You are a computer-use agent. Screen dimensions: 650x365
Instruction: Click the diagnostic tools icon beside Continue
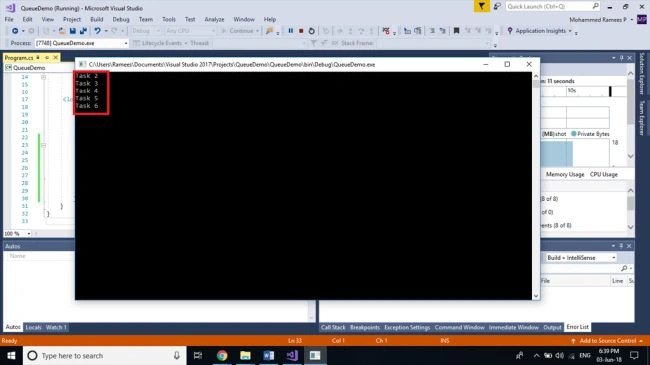click(x=269, y=31)
